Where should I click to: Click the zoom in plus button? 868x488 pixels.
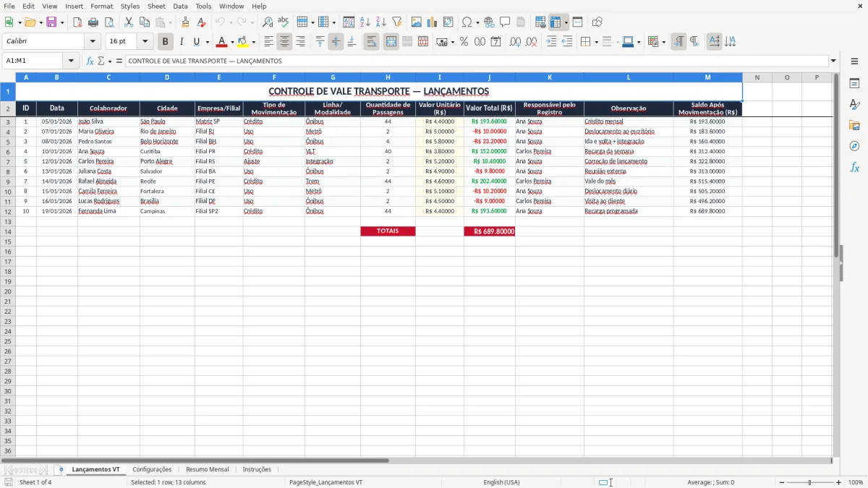[x=839, y=482]
